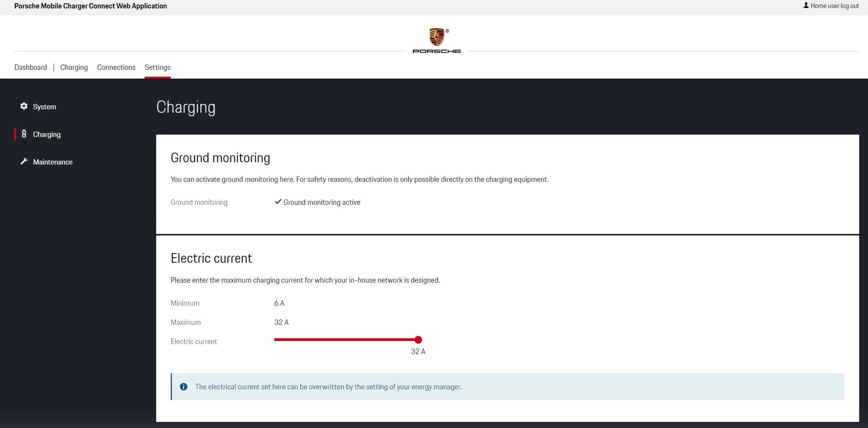Select Charging in the settings sidebar
The height and width of the screenshot is (428, 868).
pos(47,135)
